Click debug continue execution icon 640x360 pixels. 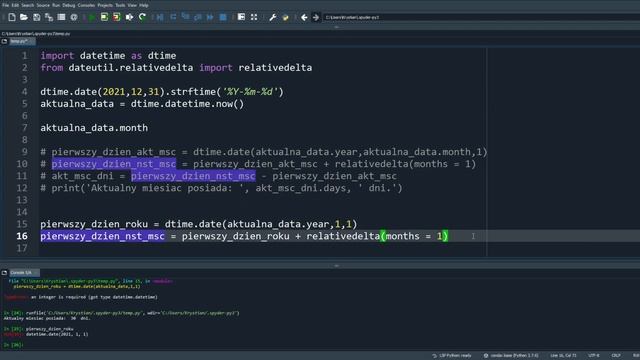(210, 17)
